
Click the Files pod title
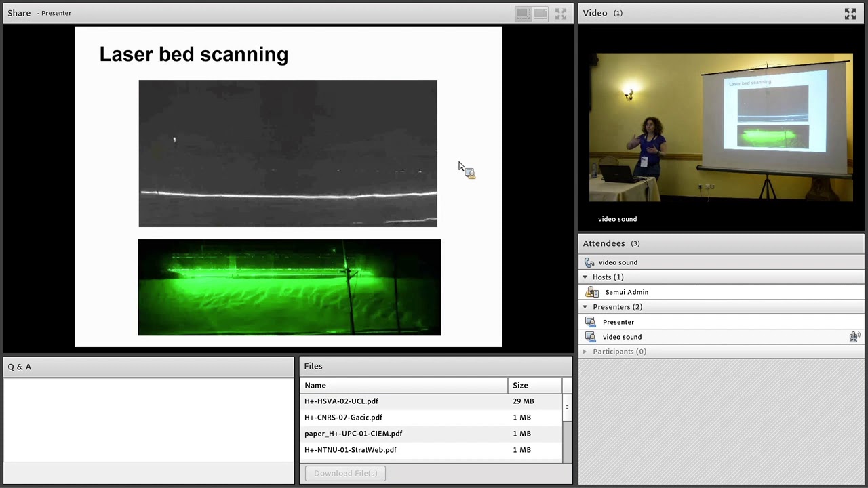click(313, 366)
